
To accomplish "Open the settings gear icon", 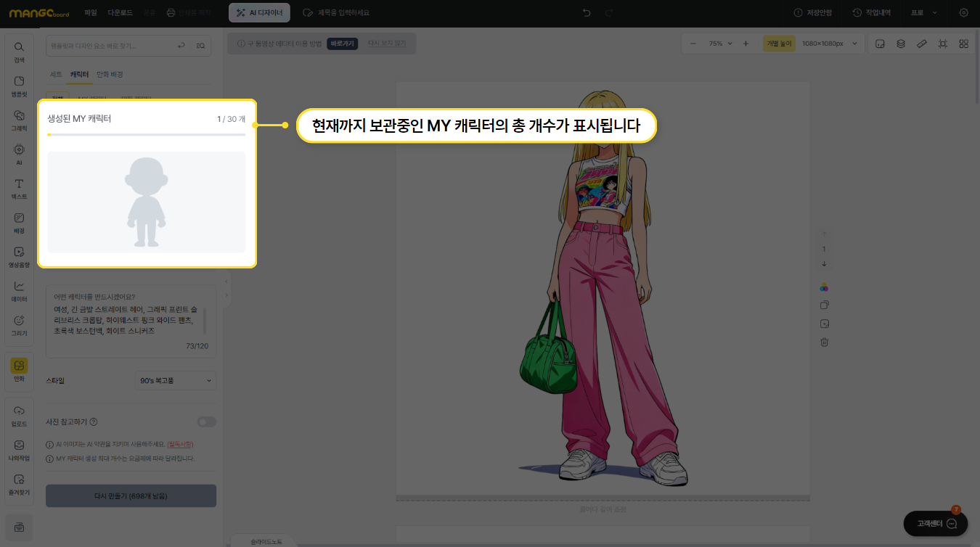I will (963, 13).
